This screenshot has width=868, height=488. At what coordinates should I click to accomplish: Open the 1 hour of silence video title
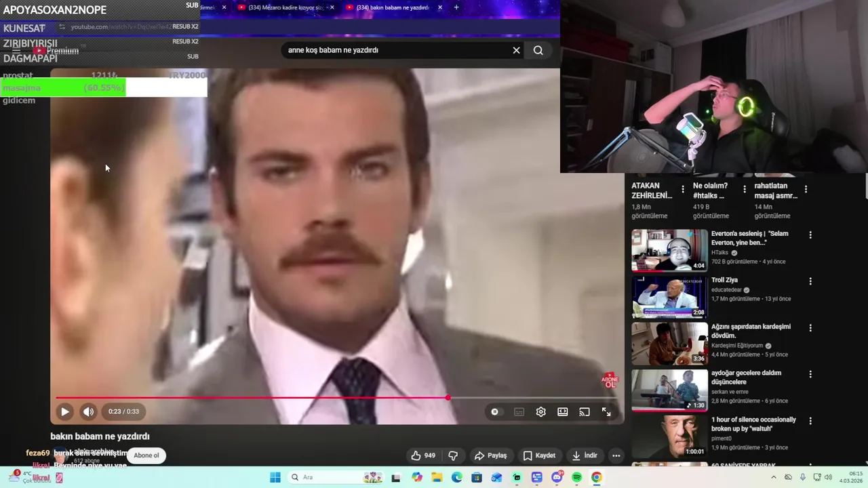[753, 424]
